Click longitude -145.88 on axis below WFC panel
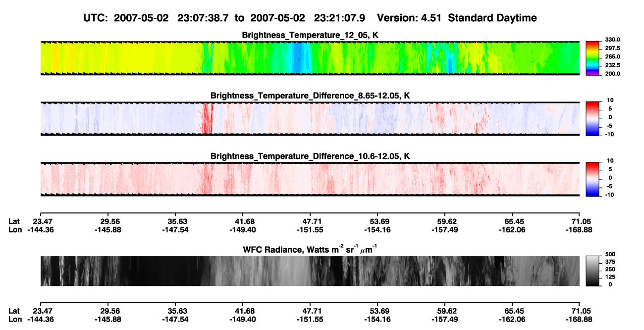The width and height of the screenshot is (644, 330). click(107, 319)
